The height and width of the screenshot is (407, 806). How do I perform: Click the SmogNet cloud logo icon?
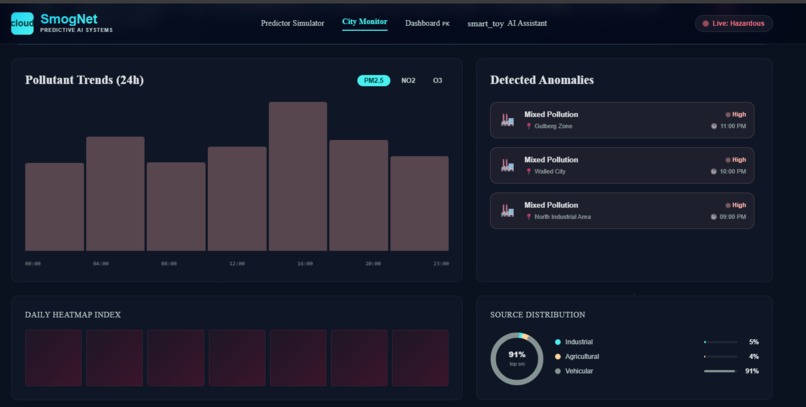coord(22,24)
